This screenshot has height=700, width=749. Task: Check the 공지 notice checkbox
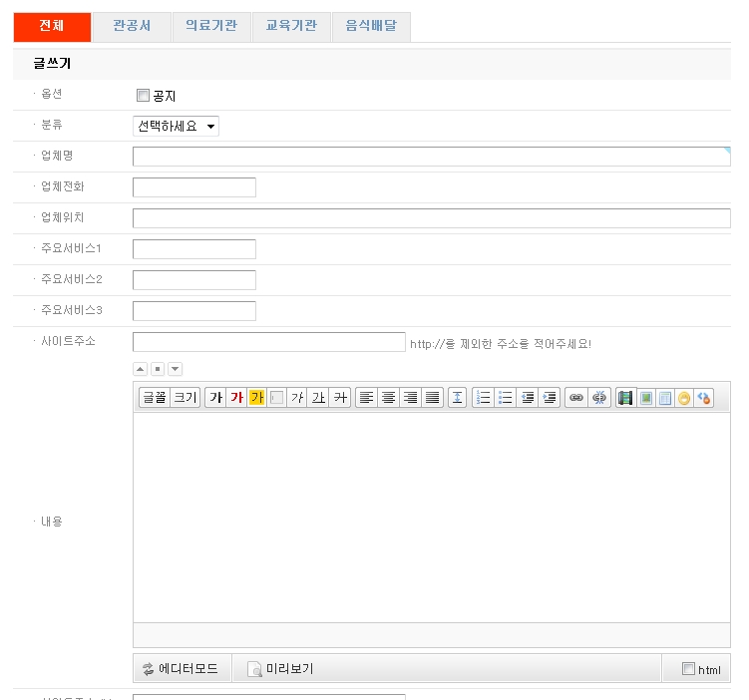click(x=143, y=96)
